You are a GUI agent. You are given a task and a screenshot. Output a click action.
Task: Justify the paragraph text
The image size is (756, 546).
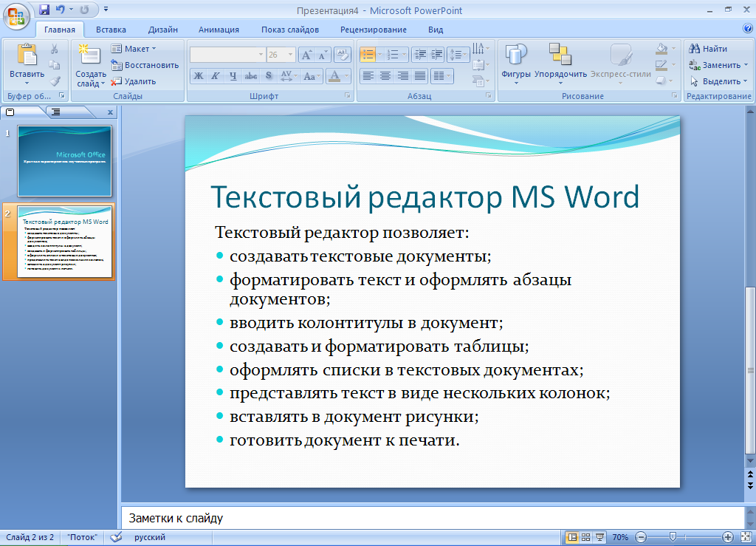pos(420,75)
